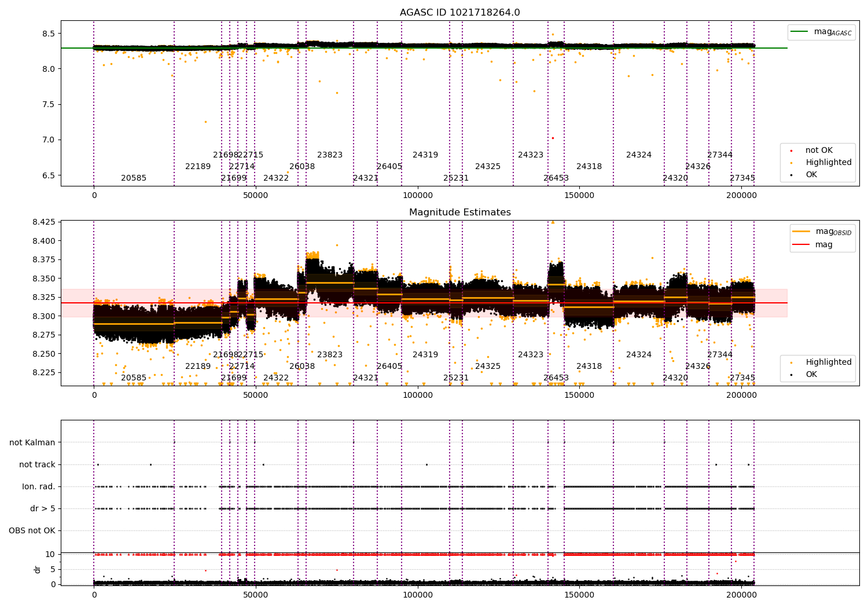
Task: Click obsid label 20585 in the middle plot
Action: coord(134,378)
